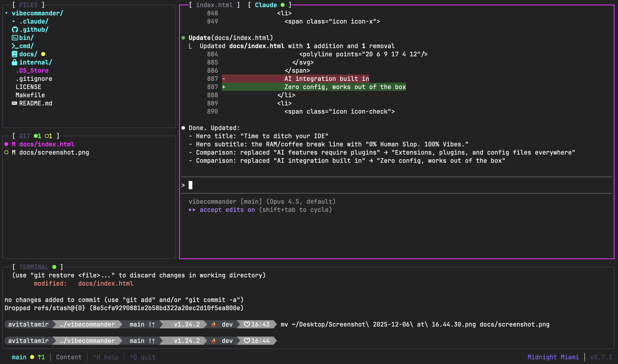Viewport: 618px width, 364px height.
Task: Click the sailboat icon in bottom prompt
Action: pyautogui.click(x=214, y=341)
